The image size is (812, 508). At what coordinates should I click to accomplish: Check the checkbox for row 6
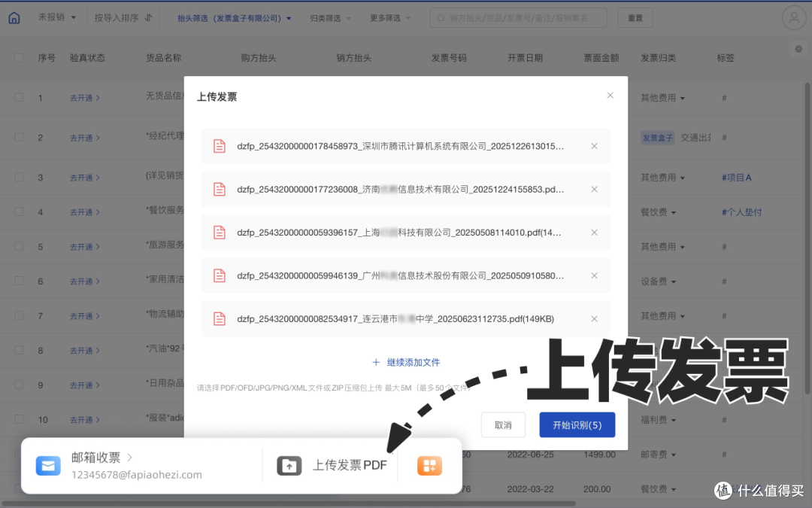19,281
